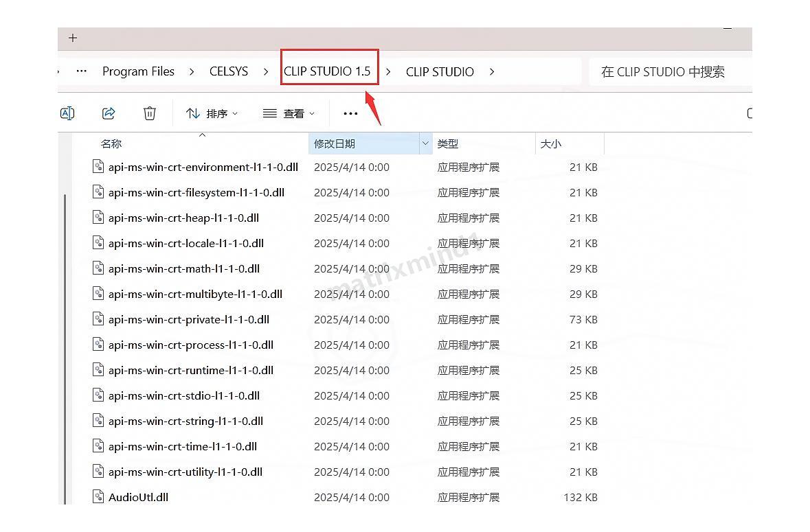Click the DLL icon beside api-ms-win-crt-locale
The height and width of the screenshot is (532, 810).
98,242
